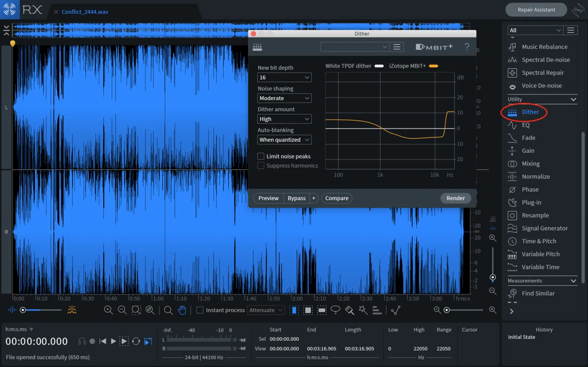Select the Dither module in Utility list
This screenshot has width=588, height=367.
523,112
